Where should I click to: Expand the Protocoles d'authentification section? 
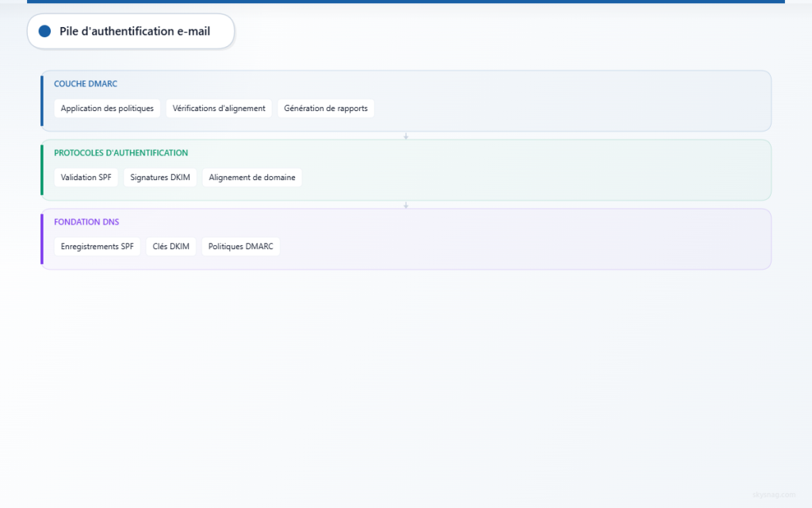[121, 152]
